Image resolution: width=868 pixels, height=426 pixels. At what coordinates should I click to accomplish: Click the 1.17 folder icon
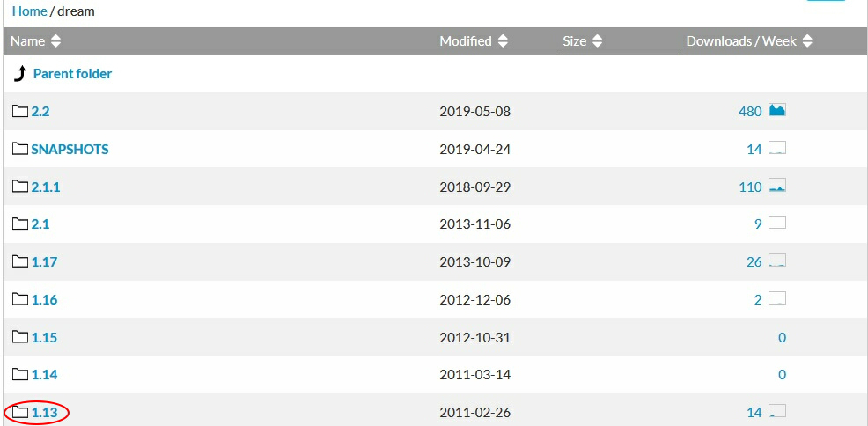20,261
